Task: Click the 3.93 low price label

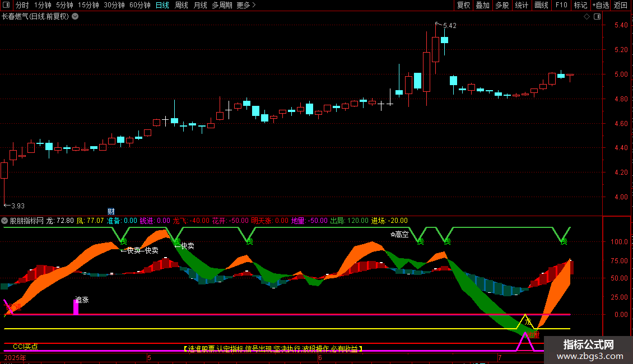Action: 18,206
